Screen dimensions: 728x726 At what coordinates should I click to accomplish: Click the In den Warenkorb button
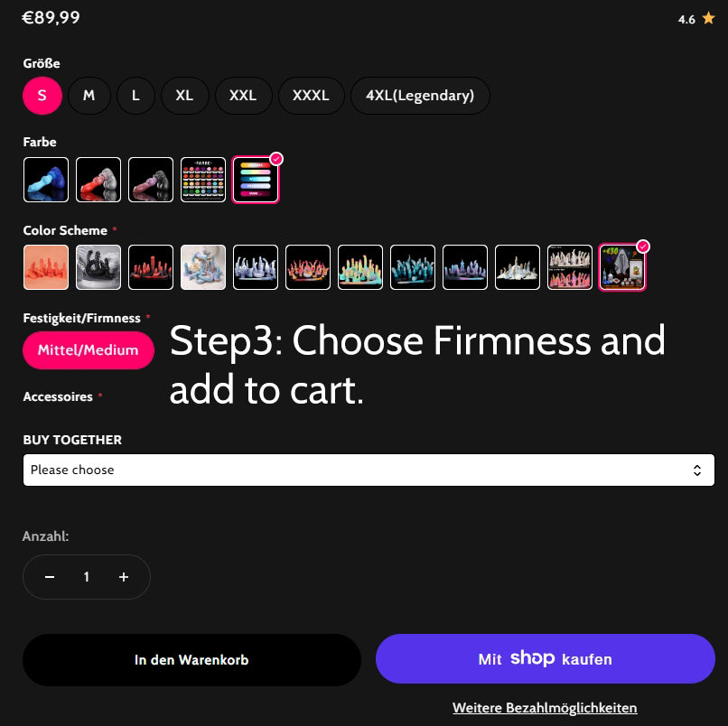click(191, 659)
